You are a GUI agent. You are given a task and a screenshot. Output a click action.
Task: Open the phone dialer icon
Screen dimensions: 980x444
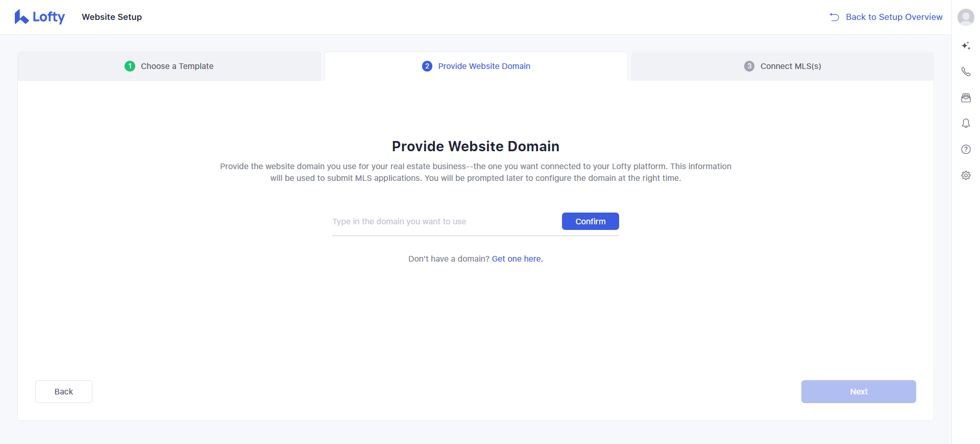point(966,72)
